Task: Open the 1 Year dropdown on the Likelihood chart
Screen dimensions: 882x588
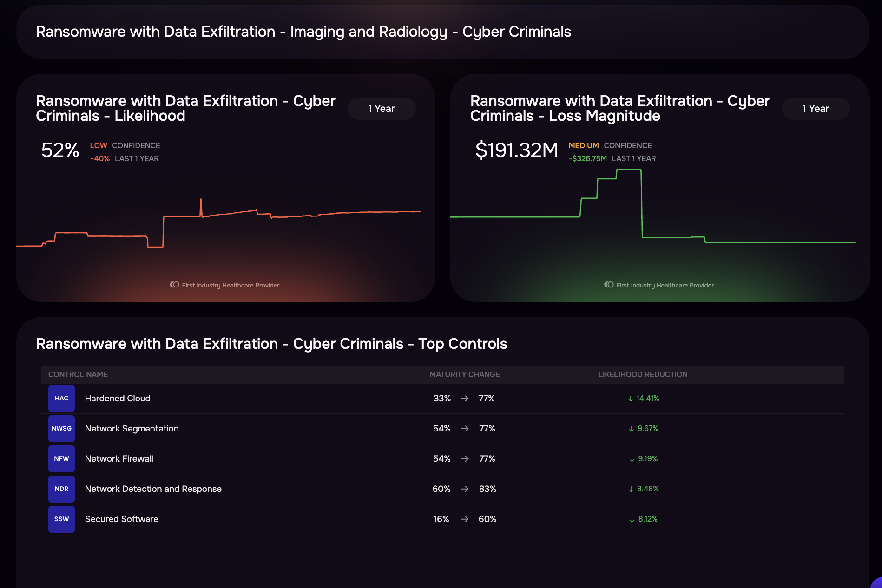Action: pyautogui.click(x=381, y=108)
